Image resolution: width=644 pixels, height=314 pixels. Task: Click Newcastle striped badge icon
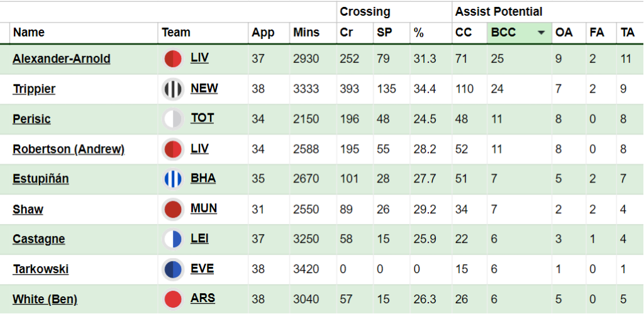[x=173, y=89]
